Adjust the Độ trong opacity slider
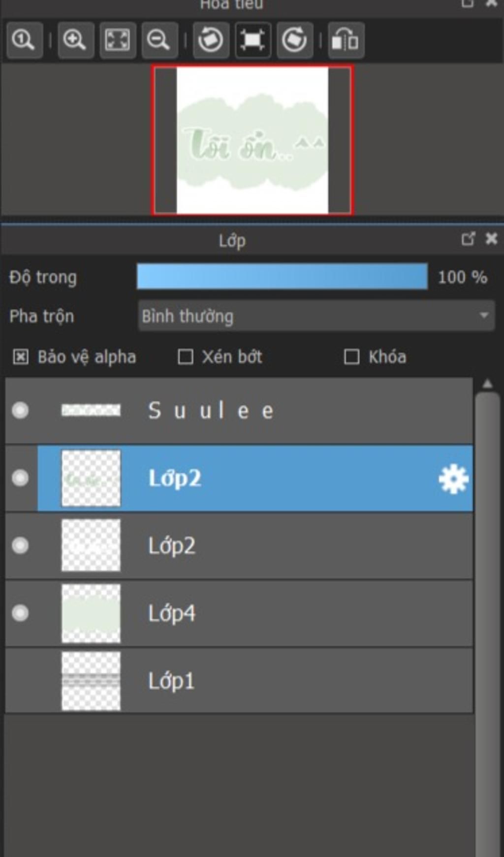The image size is (504, 857). [x=282, y=276]
